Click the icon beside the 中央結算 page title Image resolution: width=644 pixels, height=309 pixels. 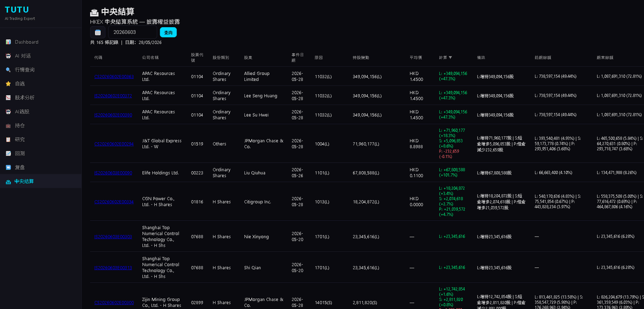tap(94, 12)
